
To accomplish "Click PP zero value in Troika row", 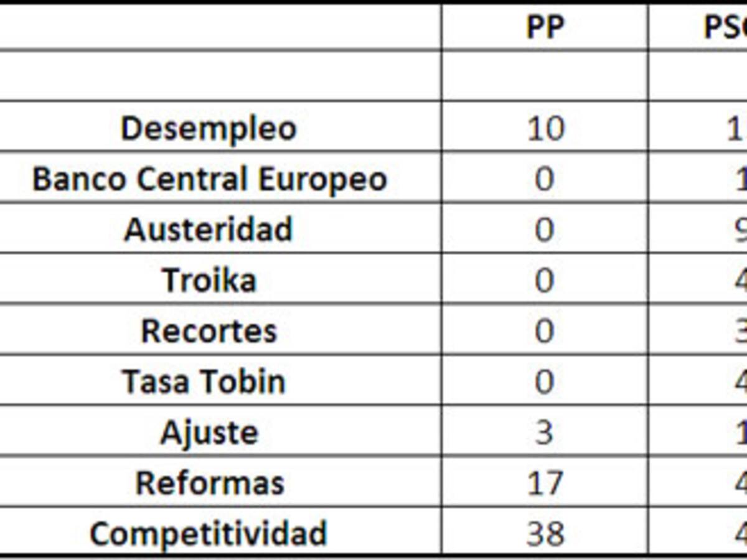I will (x=545, y=280).
